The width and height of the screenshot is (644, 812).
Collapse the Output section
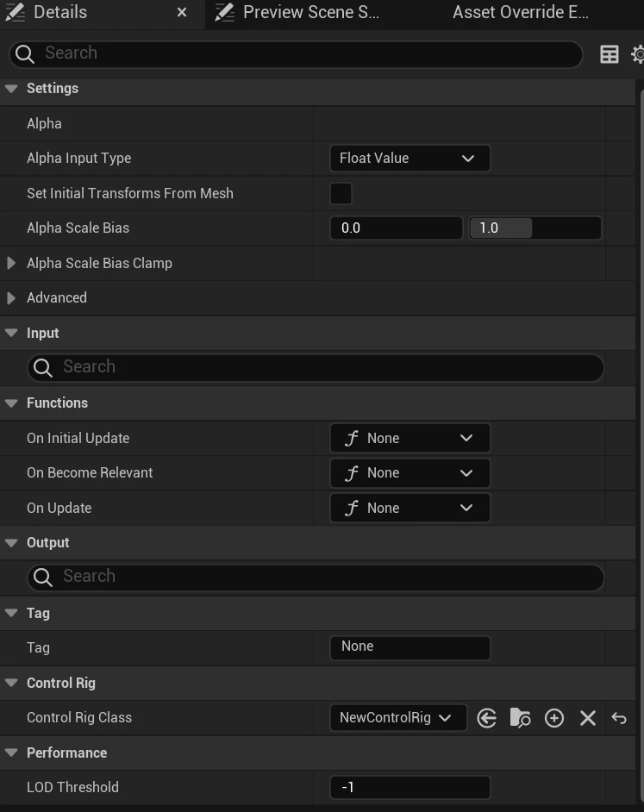coord(11,543)
